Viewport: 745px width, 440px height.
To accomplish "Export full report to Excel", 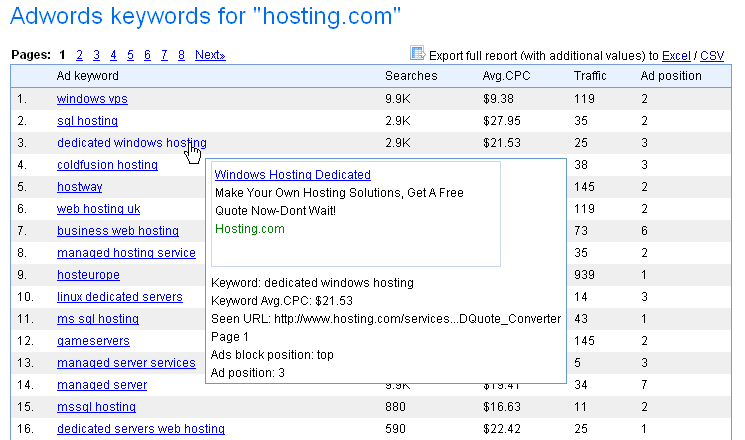I will pos(676,56).
